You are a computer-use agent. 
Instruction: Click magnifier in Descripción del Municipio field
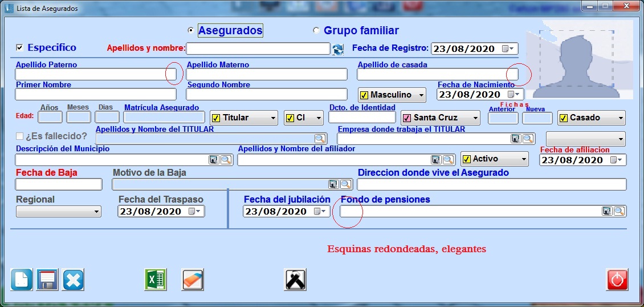click(226, 159)
